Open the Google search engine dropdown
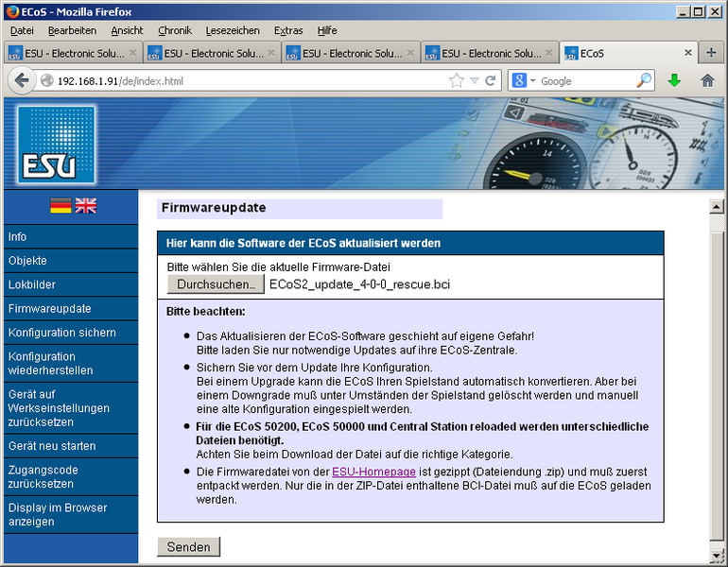 (x=532, y=81)
